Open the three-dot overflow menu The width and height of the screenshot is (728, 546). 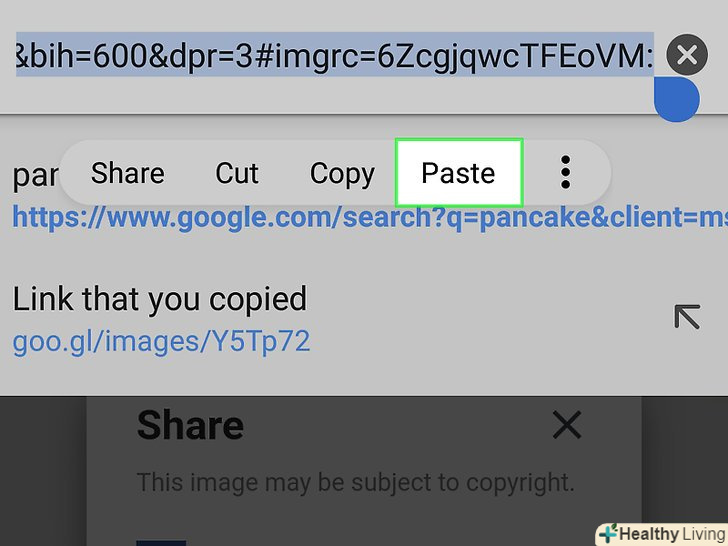pos(565,172)
